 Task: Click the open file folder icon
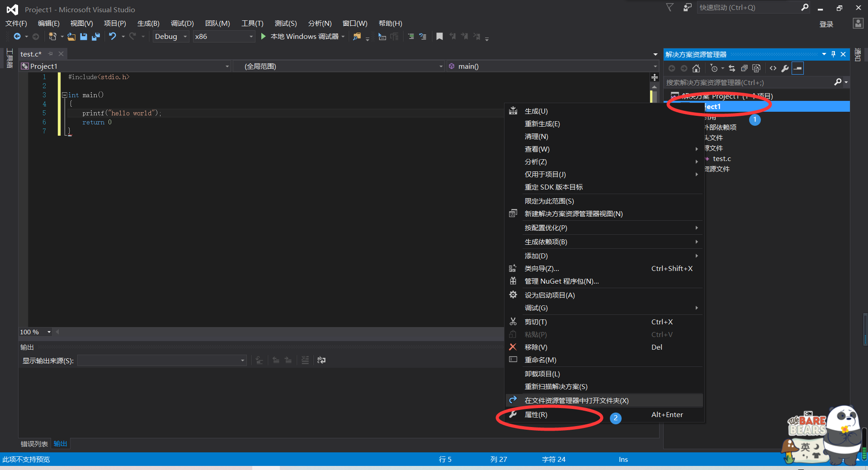[x=71, y=37]
